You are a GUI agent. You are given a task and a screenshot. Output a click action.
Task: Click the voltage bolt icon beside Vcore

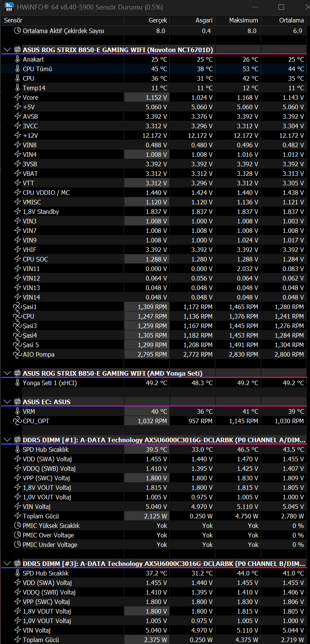point(17,97)
